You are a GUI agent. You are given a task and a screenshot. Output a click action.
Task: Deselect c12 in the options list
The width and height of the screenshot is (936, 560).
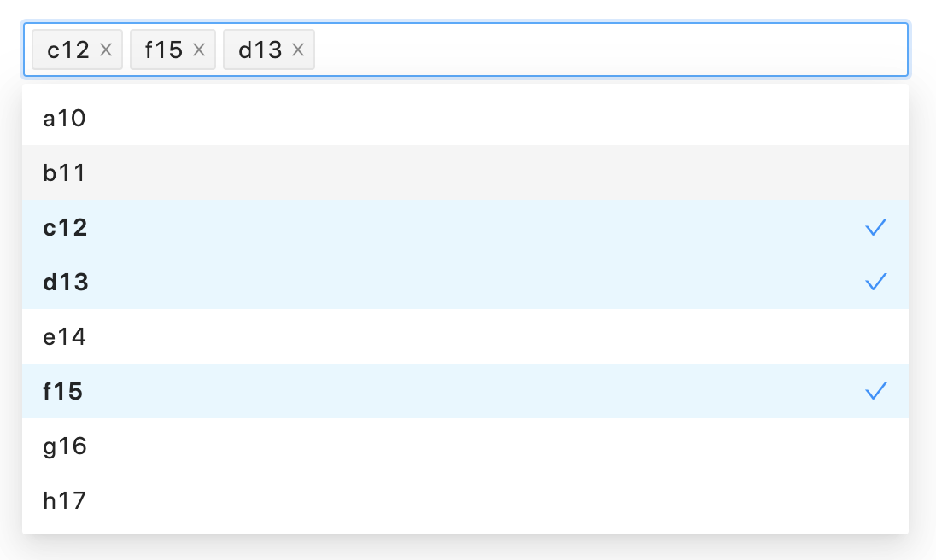coord(427,227)
